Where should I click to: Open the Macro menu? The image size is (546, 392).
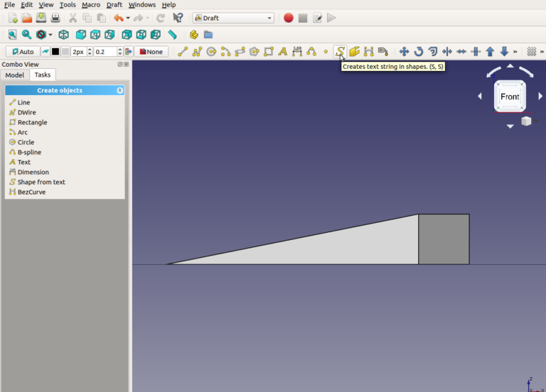click(91, 5)
